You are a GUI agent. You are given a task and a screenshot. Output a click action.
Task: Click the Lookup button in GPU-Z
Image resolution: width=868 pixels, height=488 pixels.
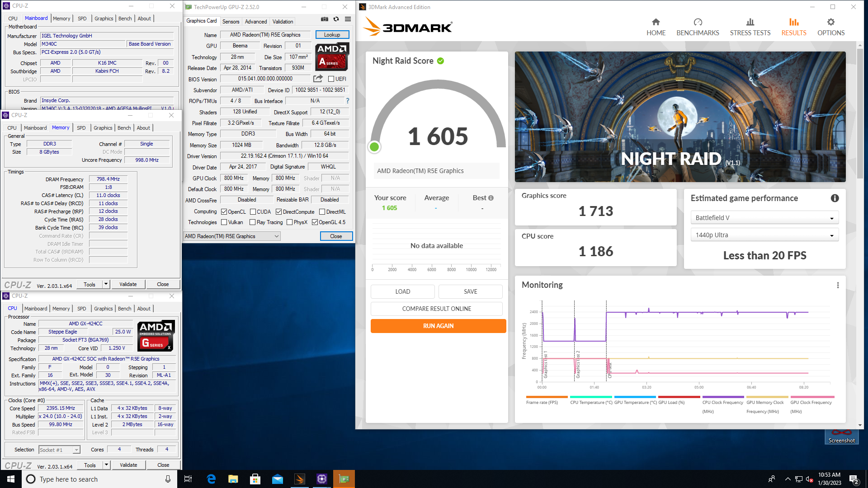(x=332, y=35)
